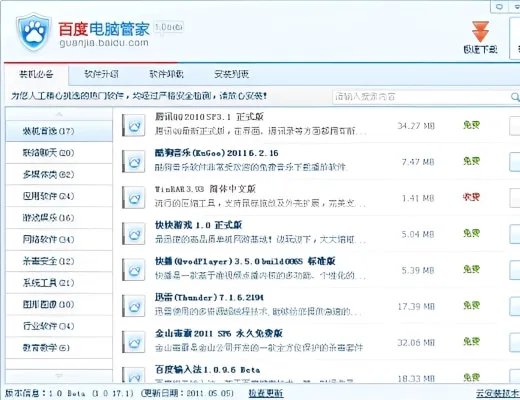Switch to the 安装列表 tab
The image size is (520, 400).
coord(231,74)
